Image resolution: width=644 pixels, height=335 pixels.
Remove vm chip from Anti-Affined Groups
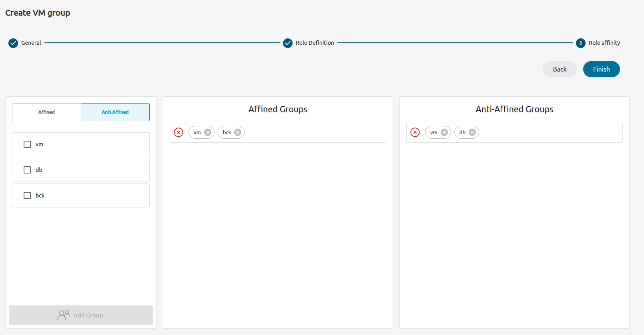point(444,132)
